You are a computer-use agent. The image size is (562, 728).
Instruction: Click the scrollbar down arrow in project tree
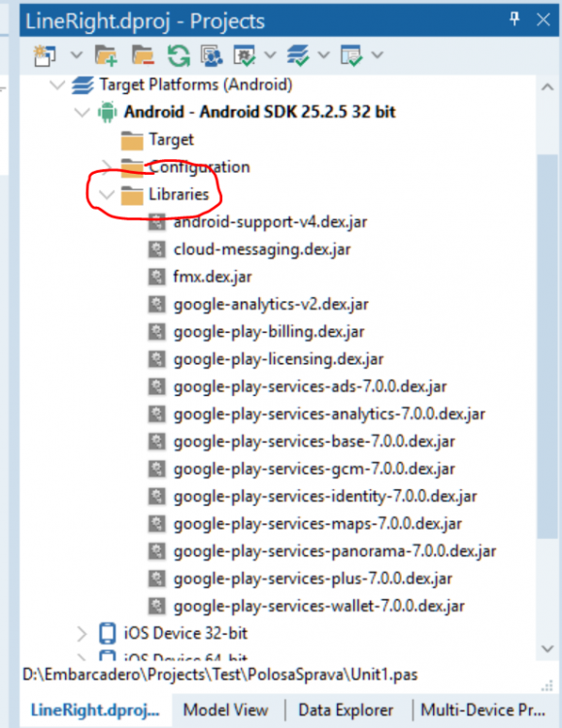[x=547, y=648]
